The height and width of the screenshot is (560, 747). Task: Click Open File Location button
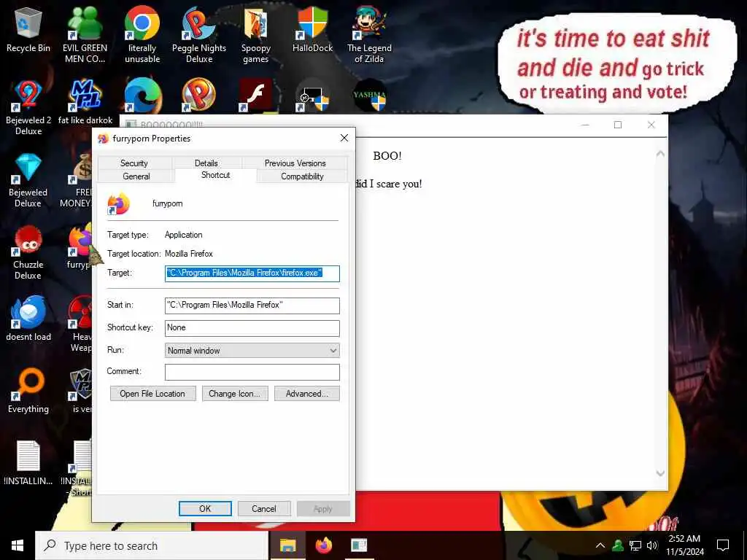pos(153,394)
